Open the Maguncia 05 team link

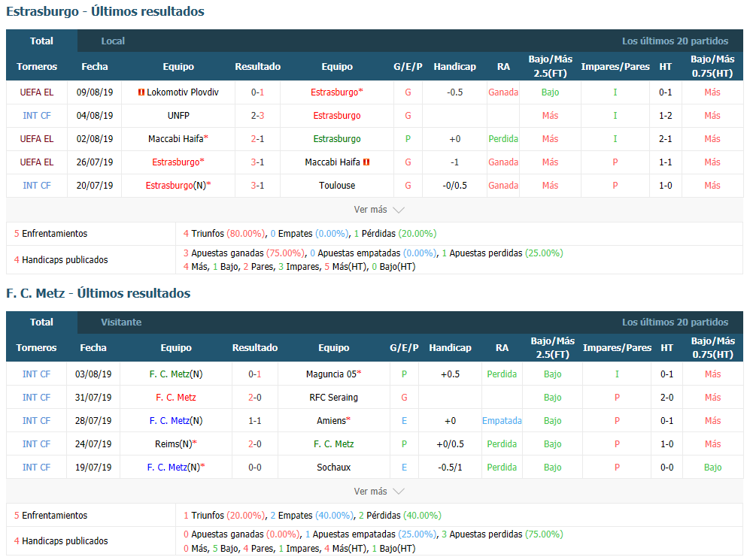click(332, 374)
